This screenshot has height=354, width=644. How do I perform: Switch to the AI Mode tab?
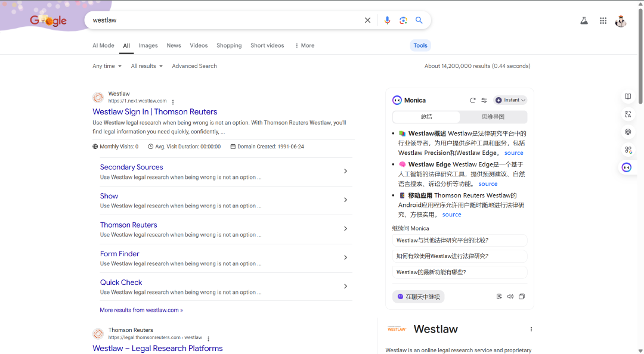[x=104, y=45]
